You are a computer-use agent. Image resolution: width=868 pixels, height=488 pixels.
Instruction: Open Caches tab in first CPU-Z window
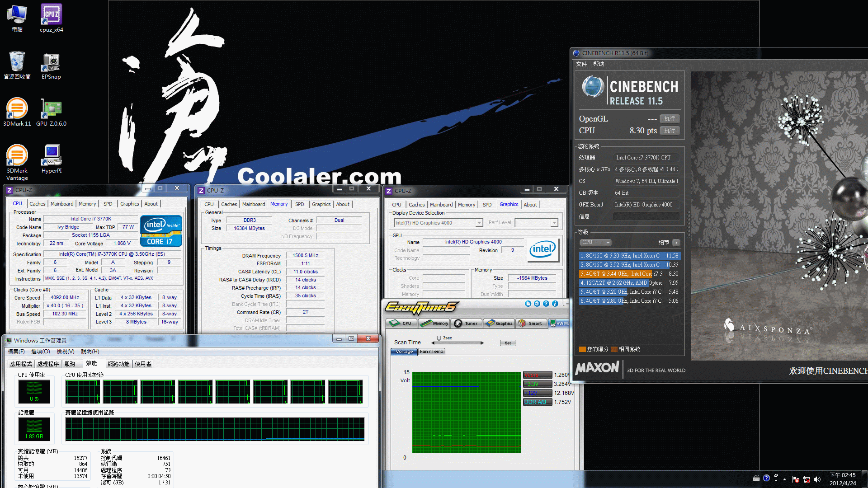(38, 204)
